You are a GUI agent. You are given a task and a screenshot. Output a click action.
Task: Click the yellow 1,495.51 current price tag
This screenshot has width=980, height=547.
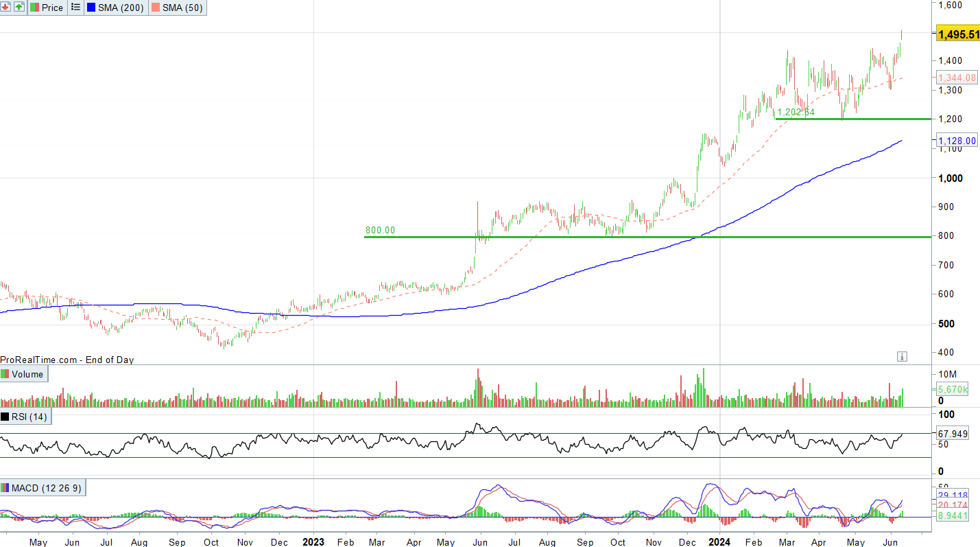pos(958,34)
